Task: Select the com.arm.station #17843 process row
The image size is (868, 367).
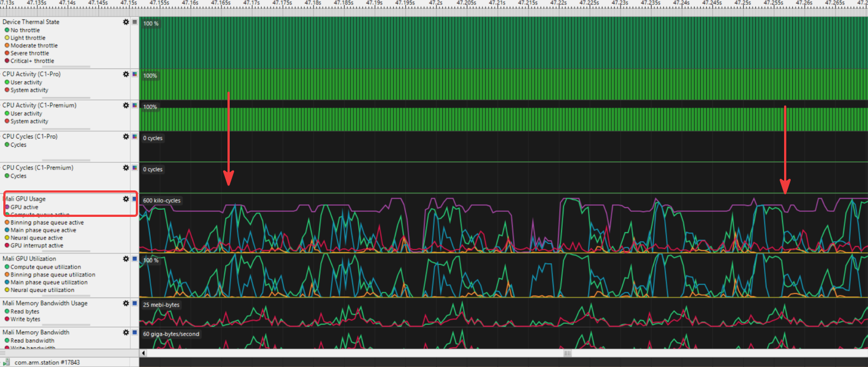Action: point(70,363)
